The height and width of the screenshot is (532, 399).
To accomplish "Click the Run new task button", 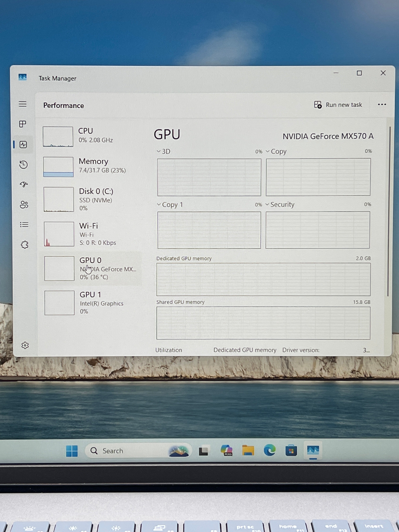I will coord(338,105).
